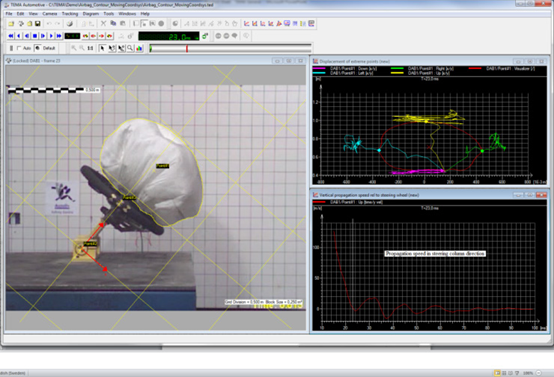Click the RGB color histogram icon
This screenshot has height=377, width=554.
(x=139, y=48)
